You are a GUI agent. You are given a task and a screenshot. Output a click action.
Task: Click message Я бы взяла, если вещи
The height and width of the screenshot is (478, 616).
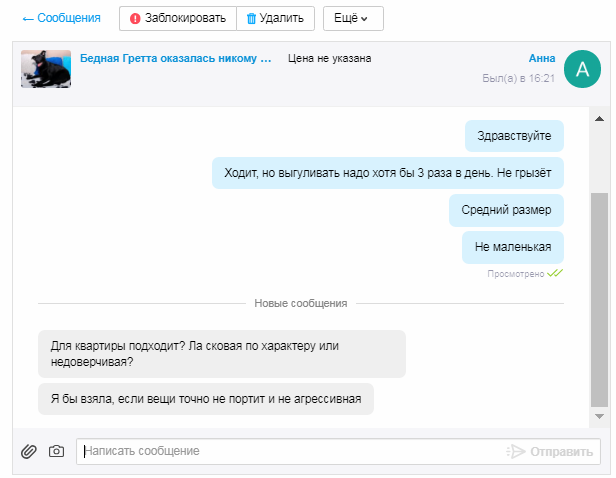(x=206, y=399)
